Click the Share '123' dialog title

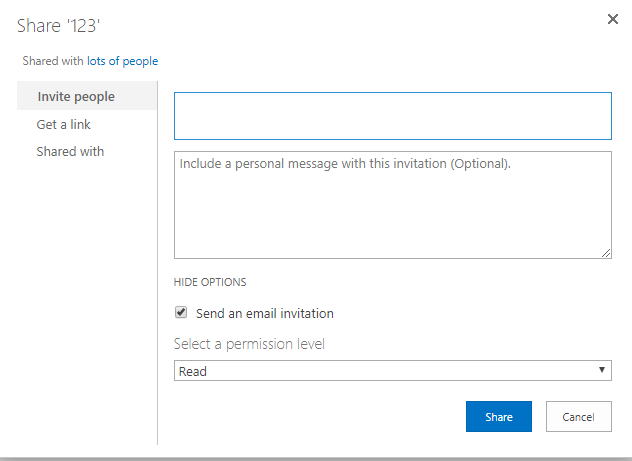(58, 26)
